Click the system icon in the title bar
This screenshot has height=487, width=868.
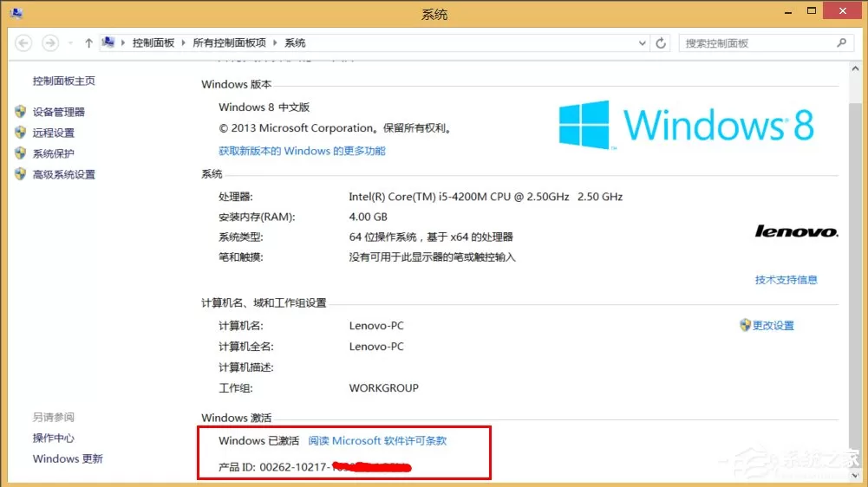pos(16,12)
